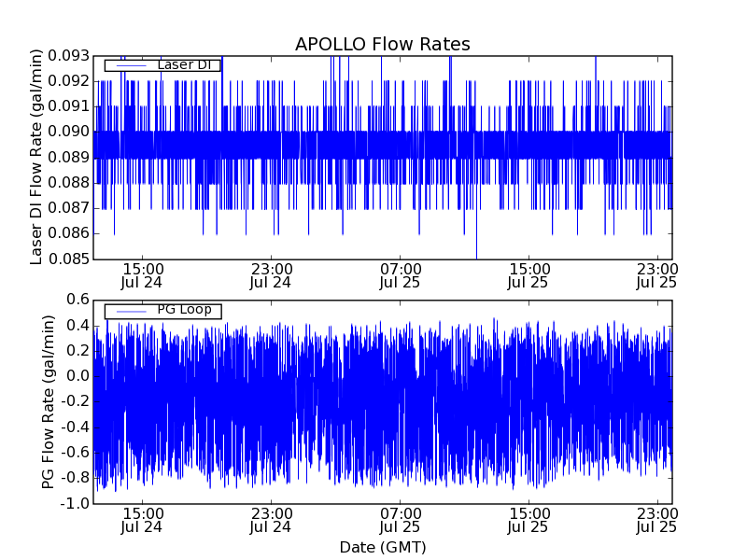
Task: Click the 0.6 tick on PG Flow axis
Action: (x=78, y=300)
